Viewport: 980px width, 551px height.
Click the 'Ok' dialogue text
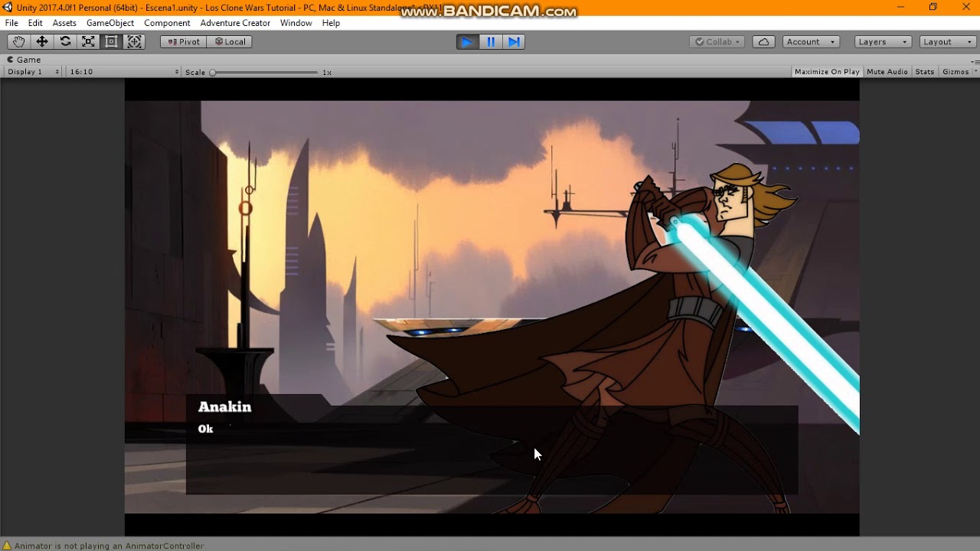pyautogui.click(x=205, y=429)
